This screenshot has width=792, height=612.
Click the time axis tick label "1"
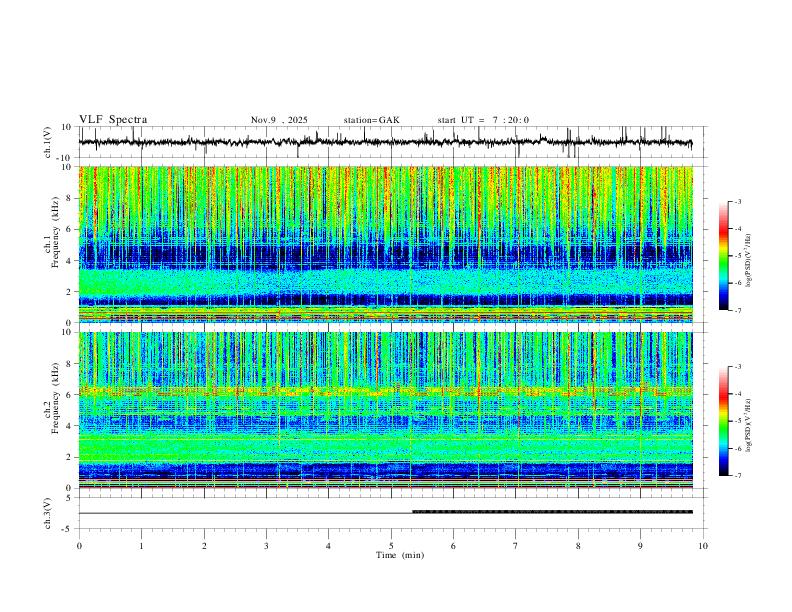click(141, 546)
